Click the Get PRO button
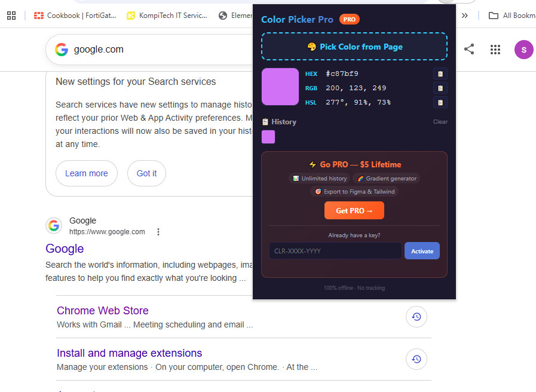This screenshot has height=392, width=536. tap(354, 210)
